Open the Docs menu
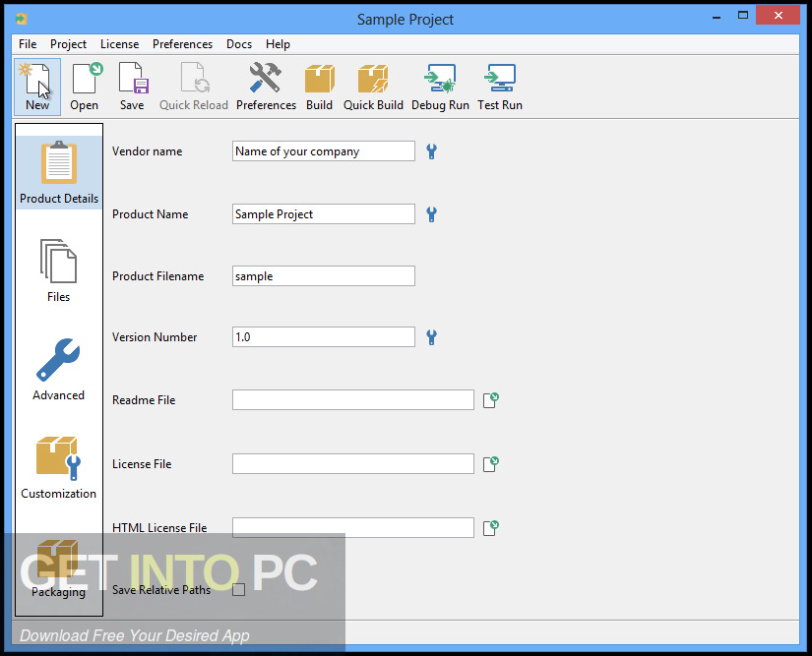The width and height of the screenshot is (812, 656). [239, 44]
